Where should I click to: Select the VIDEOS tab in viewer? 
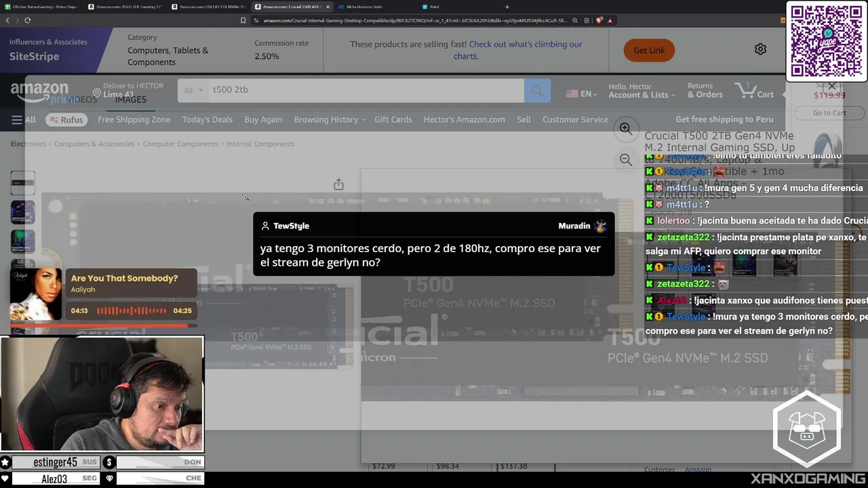[81, 100]
